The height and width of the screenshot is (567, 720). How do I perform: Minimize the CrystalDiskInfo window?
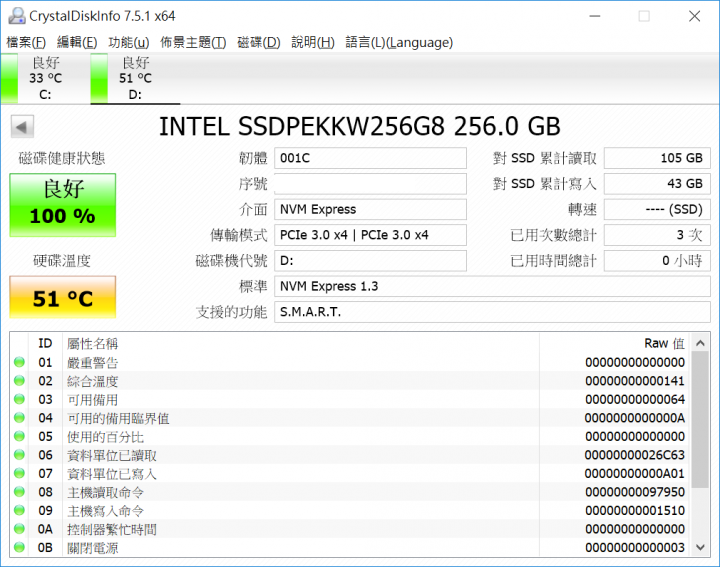pyautogui.click(x=595, y=17)
